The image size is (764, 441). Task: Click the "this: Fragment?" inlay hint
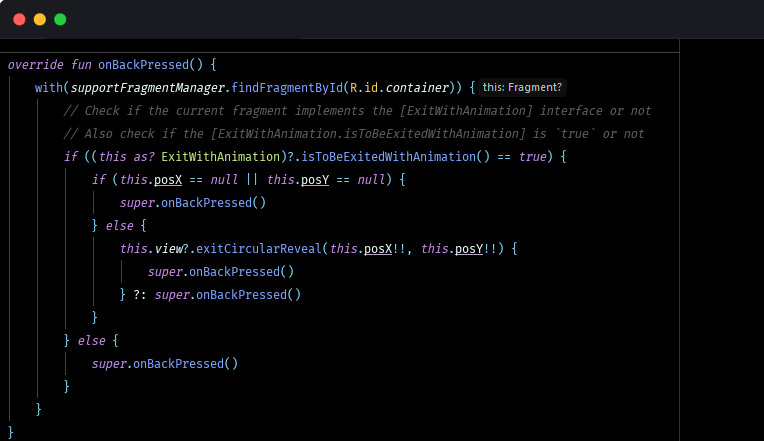522,87
